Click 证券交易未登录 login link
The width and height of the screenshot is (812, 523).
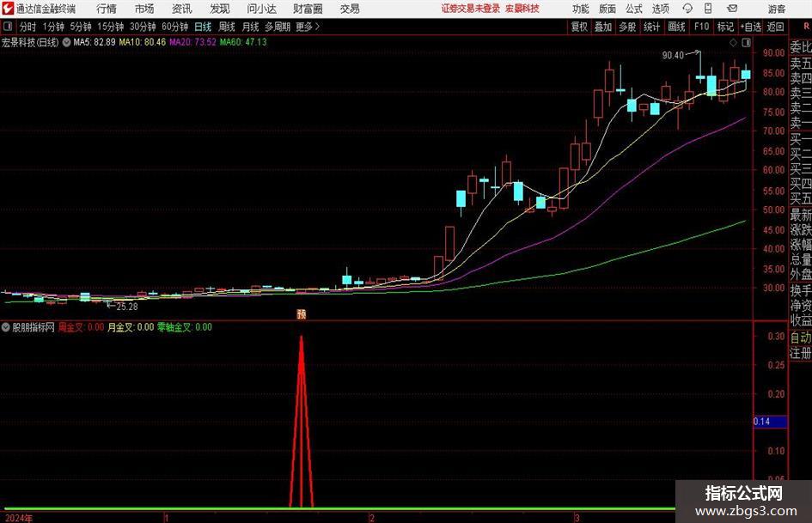471,9
